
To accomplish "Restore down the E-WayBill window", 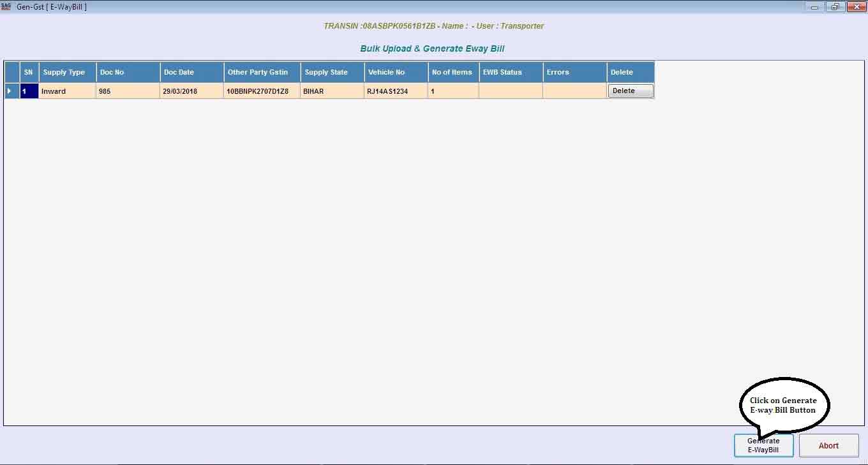I will [x=835, y=7].
